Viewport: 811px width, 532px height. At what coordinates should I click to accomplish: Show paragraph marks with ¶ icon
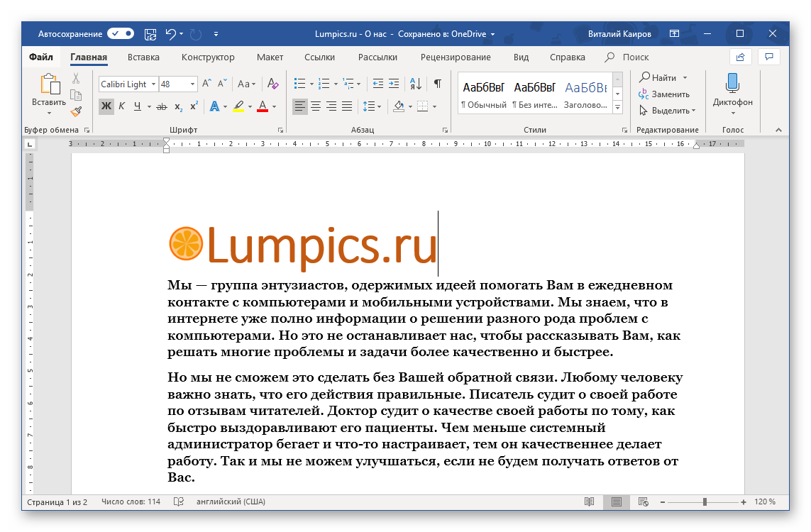438,84
